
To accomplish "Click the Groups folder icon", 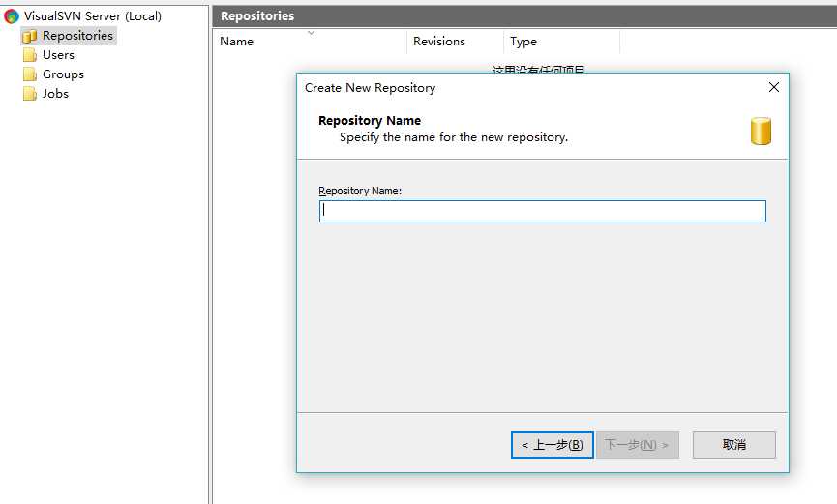I will tap(30, 74).
